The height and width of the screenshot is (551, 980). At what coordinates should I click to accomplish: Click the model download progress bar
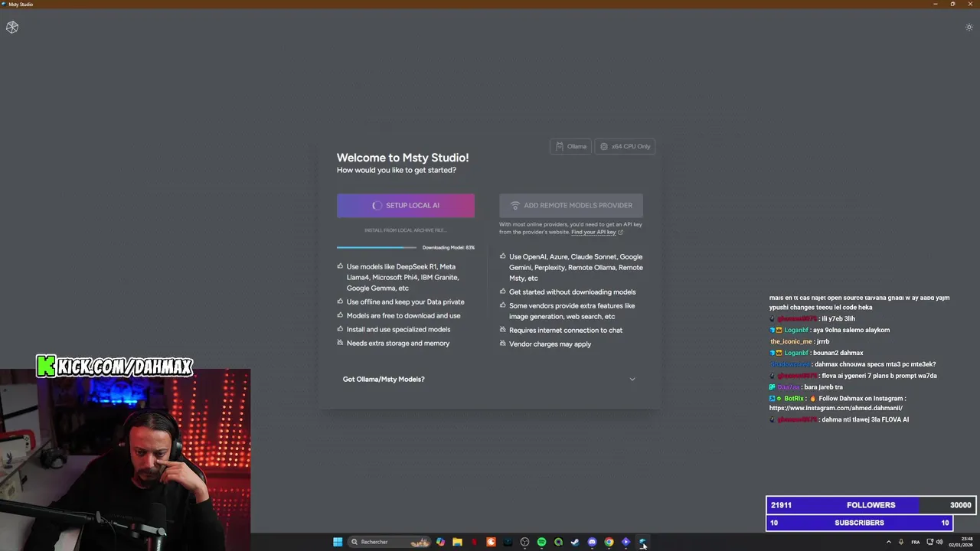pos(377,247)
